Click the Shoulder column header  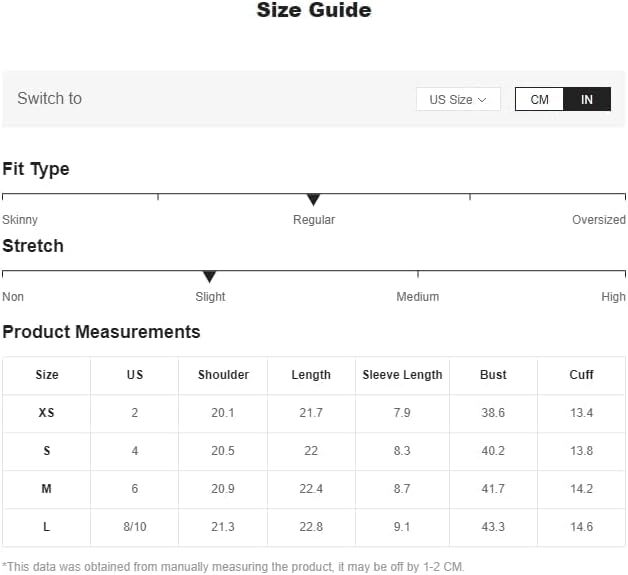pos(223,375)
